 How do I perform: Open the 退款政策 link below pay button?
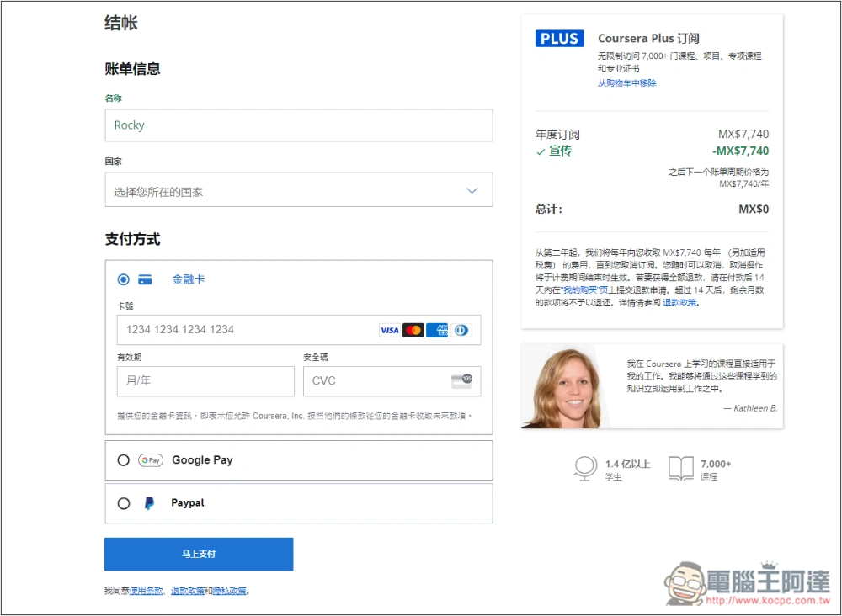click(x=188, y=591)
